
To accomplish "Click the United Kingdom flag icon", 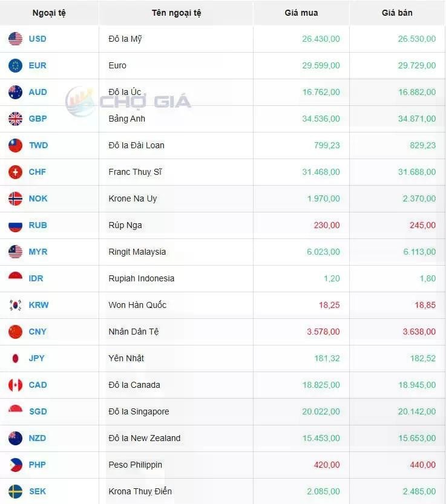I will pyautogui.click(x=16, y=119).
